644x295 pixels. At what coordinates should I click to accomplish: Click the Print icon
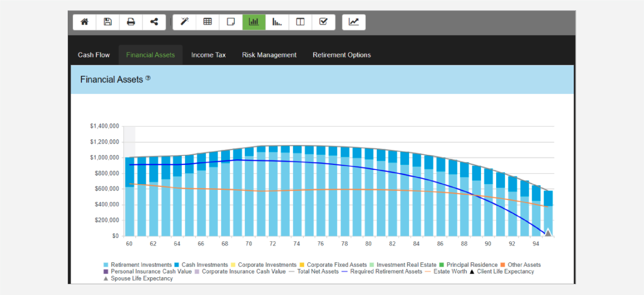(x=131, y=22)
